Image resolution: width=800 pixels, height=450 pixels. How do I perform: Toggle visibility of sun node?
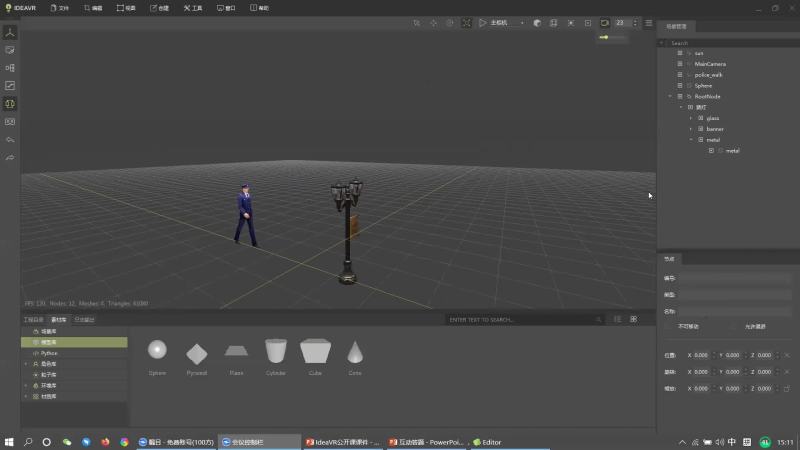click(x=680, y=53)
